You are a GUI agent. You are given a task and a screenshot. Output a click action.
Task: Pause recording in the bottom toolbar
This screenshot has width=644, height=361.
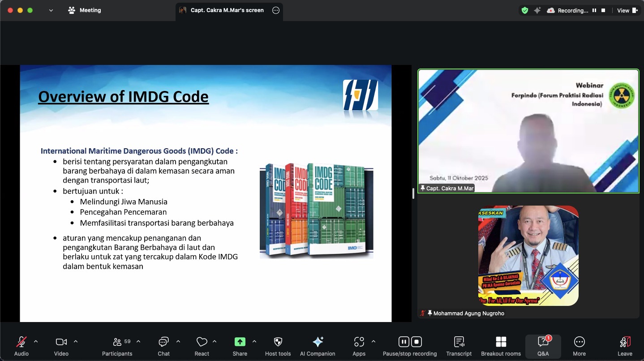pyautogui.click(x=404, y=342)
